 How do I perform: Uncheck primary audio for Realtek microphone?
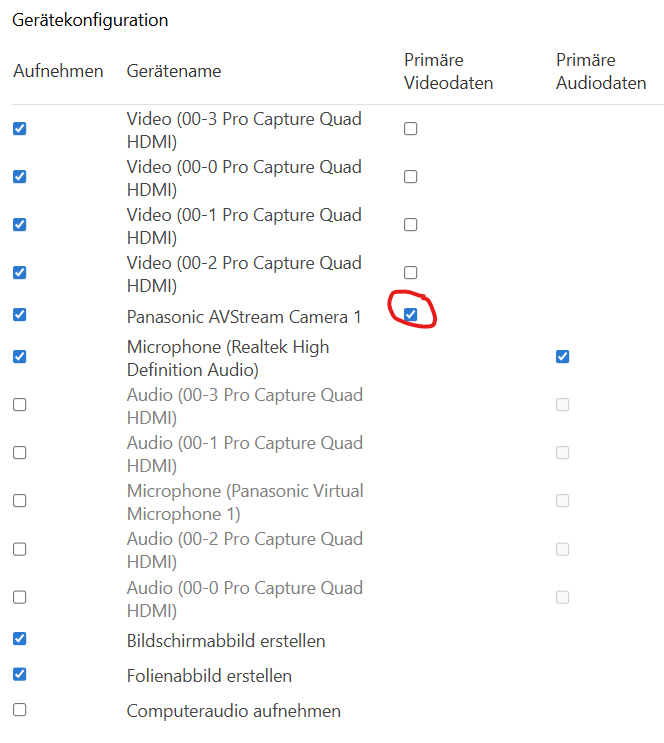coord(563,356)
